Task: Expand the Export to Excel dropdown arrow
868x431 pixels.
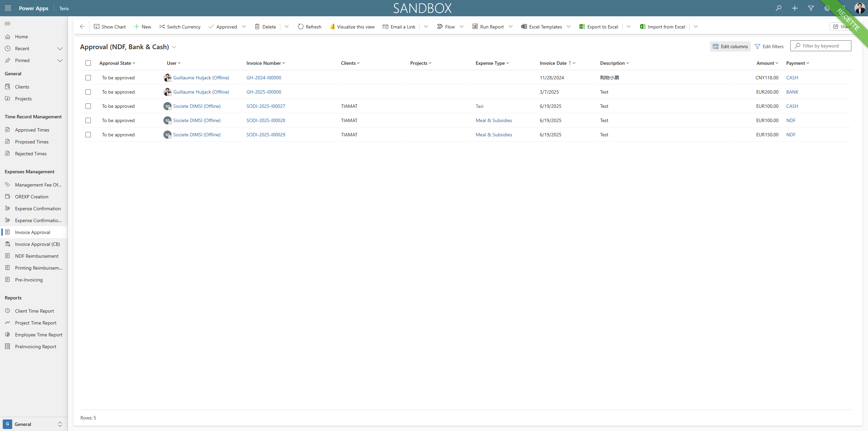Action: [x=629, y=27]
